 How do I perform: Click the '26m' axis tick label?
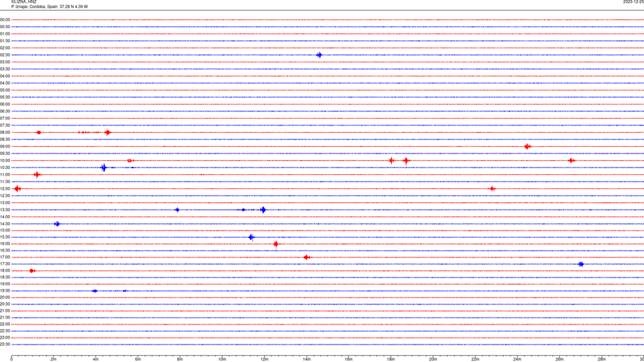(559, 359)
